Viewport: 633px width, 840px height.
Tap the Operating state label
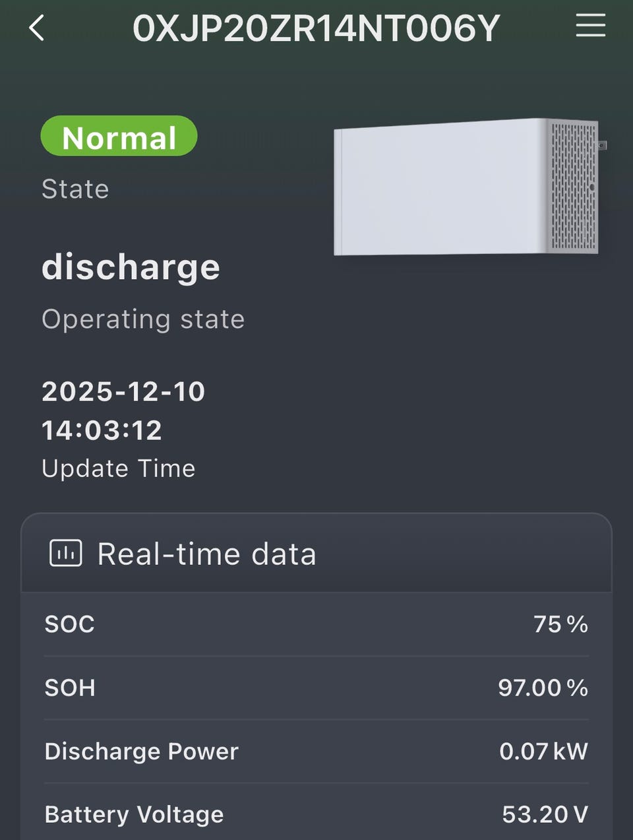pos(143,319)
